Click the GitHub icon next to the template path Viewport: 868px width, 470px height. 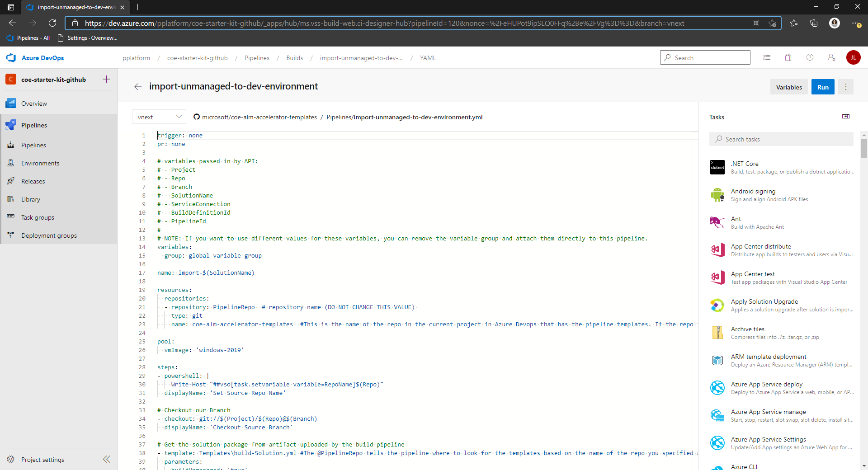point(196,117)
